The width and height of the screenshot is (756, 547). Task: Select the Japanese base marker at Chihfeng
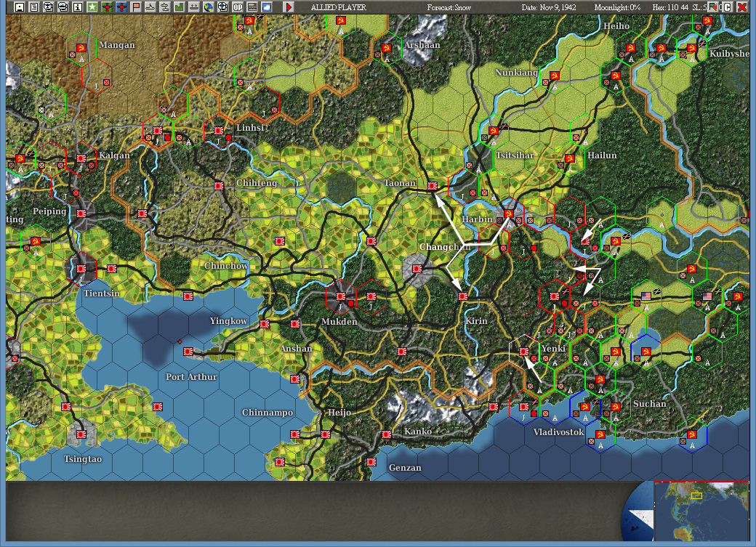[218, 185]
